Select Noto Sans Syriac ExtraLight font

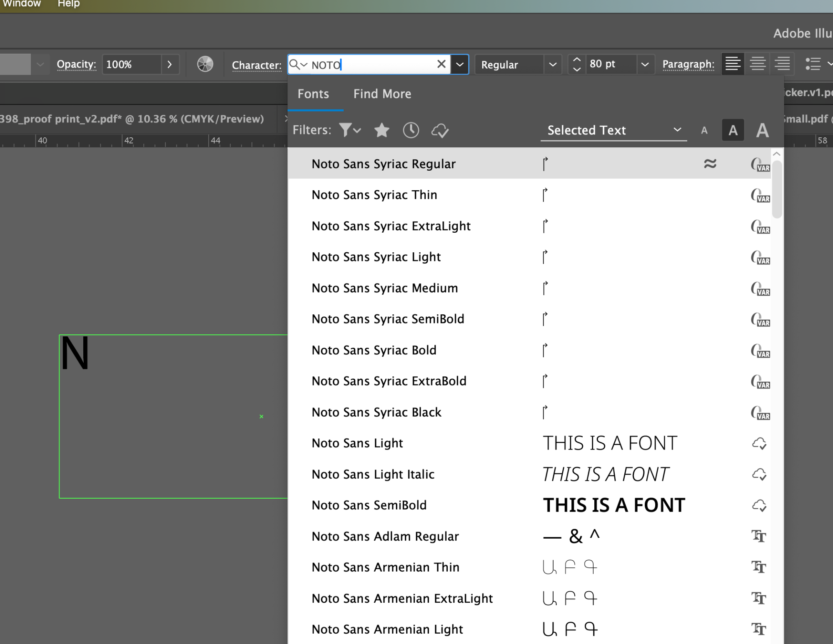(x=529, y=226)
